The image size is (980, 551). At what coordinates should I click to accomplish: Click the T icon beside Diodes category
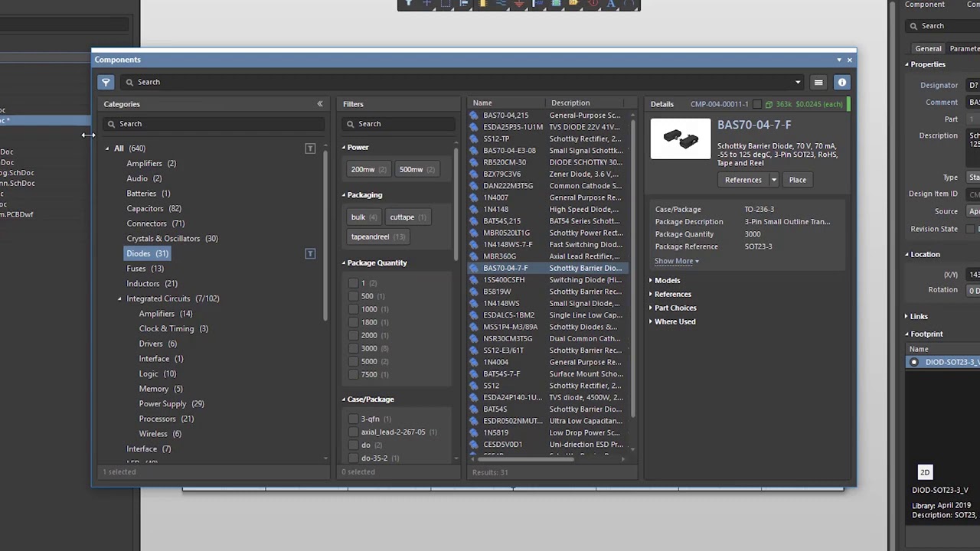click(x=310, y=253)
